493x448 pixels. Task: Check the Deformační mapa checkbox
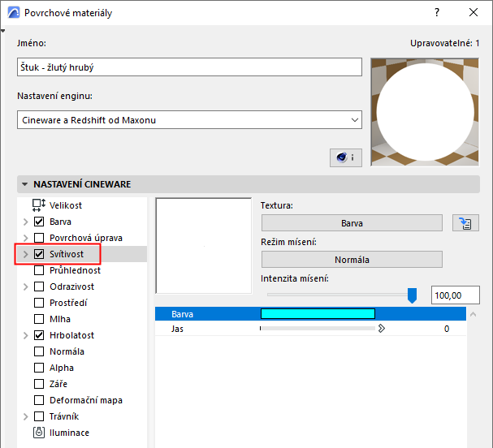coord(39,400)
